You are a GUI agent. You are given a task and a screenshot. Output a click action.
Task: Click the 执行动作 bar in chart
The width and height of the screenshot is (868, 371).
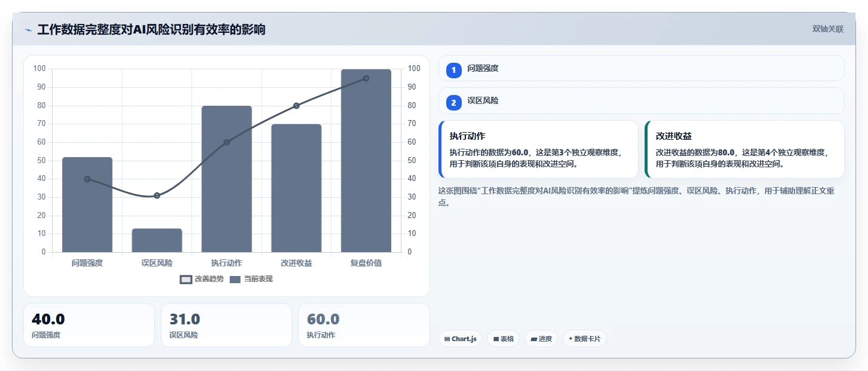pyautogui.click(x=226, y=179)
